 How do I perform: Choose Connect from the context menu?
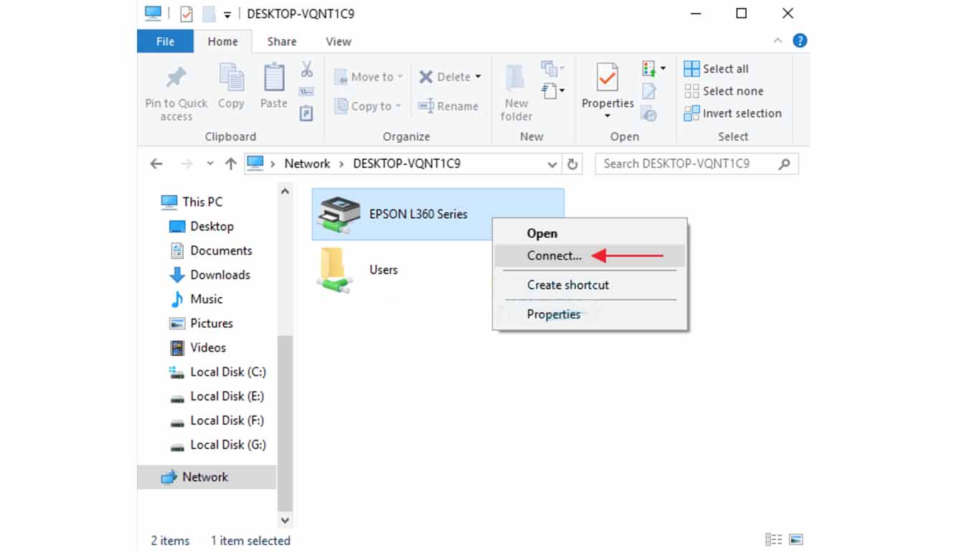coord(552,255)
